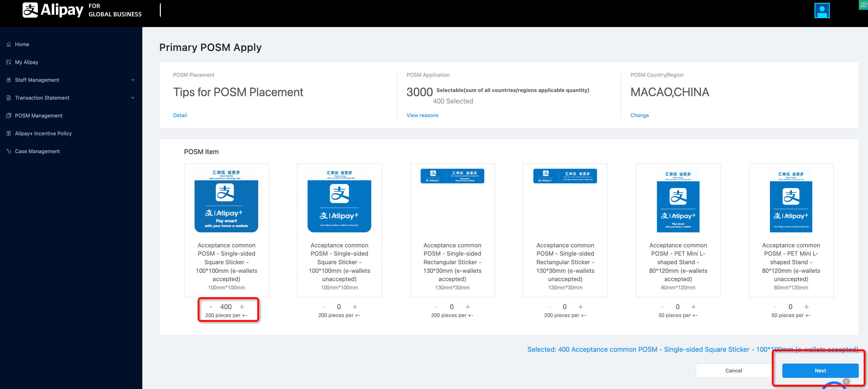Click the PET Mini L-shaped Stand thumbnail
868x389 pixels.
678,201
